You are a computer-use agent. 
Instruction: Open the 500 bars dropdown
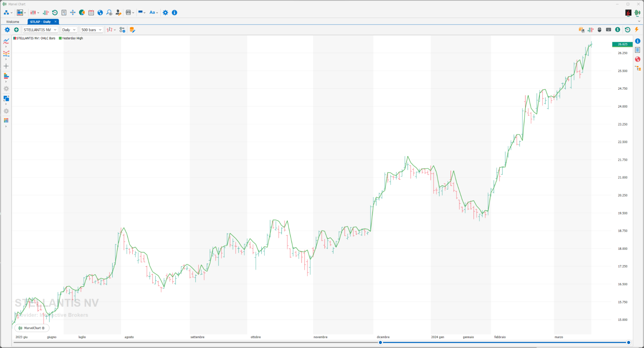click(x=91, y=30)
